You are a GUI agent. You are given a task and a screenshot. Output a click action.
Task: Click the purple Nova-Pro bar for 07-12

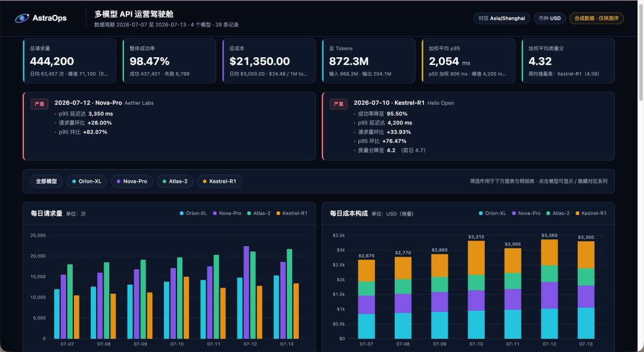point(246,292)
